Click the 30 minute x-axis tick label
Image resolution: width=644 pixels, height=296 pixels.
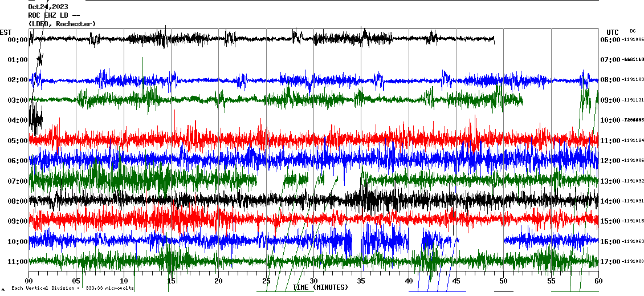point(313,282)
